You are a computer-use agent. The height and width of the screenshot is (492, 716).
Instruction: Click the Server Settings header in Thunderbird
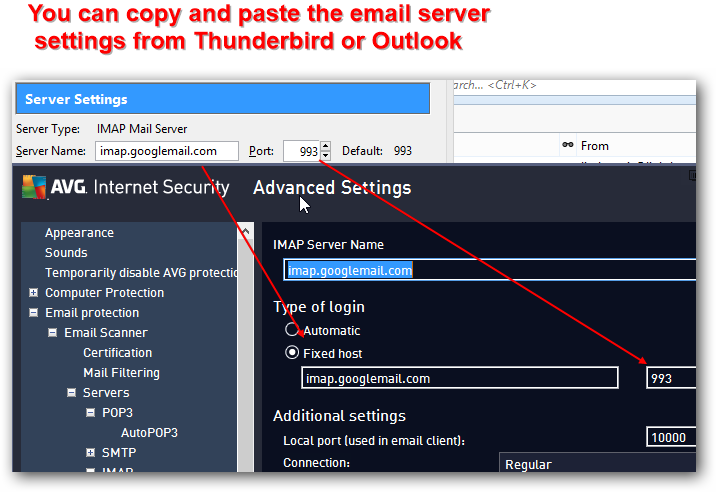[222, 99]
